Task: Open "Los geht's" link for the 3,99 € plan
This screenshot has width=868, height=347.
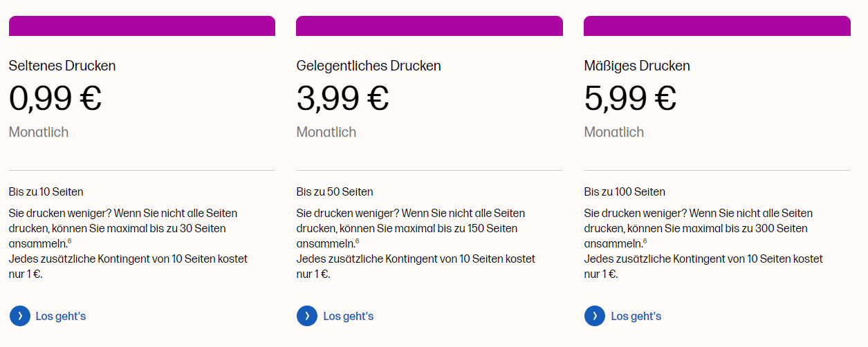Action: pos(349,316)
